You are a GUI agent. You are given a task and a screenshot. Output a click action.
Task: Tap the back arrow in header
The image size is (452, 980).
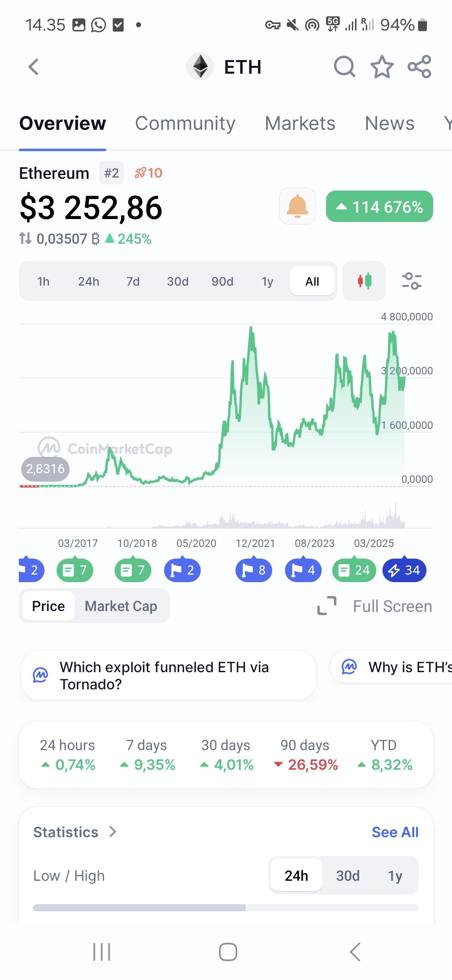33,67
